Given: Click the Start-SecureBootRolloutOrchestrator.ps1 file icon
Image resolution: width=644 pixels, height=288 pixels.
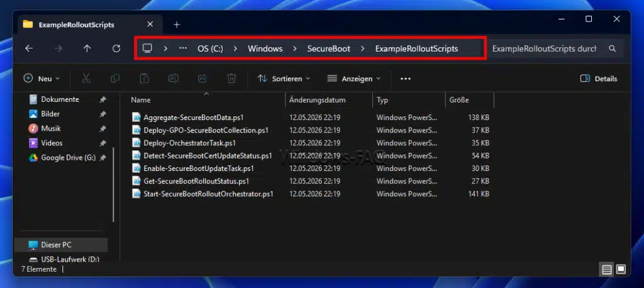Looking at the screenshot, I should pos(136,194).
